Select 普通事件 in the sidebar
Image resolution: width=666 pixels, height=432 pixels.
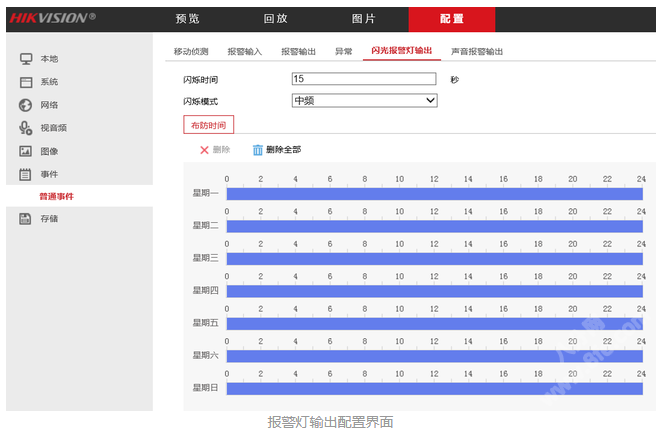click(x=56, y=196)
